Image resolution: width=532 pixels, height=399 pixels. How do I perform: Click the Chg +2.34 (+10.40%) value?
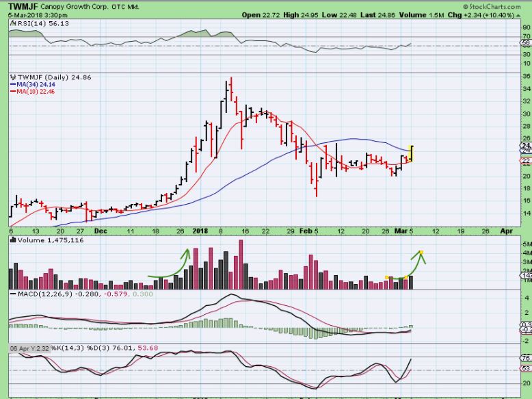(x=481, y=15)
